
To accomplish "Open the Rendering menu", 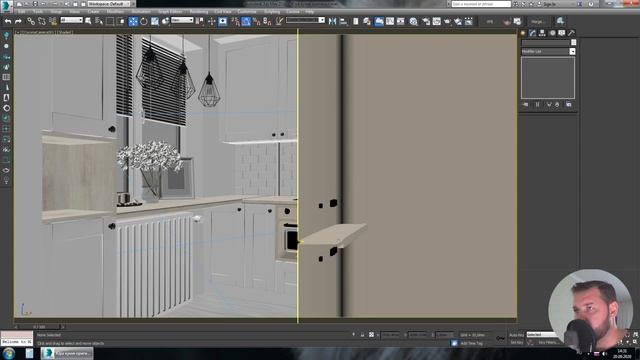I will click(x=199, y=12).
